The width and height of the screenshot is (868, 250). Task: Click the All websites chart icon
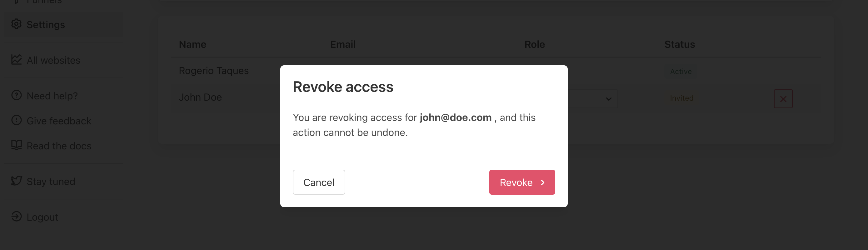[16, 60]
